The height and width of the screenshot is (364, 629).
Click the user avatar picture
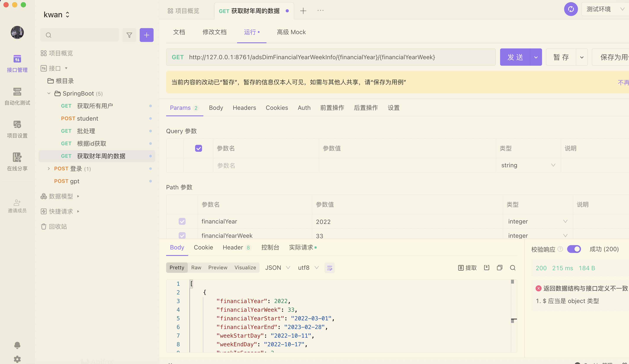[x=17, y=32]
